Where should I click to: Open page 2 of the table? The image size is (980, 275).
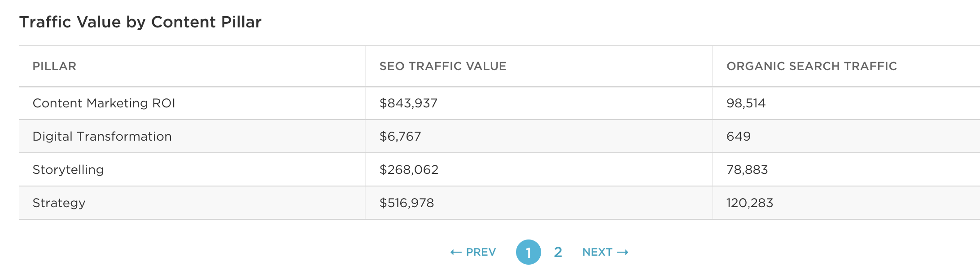click(558, 252)
